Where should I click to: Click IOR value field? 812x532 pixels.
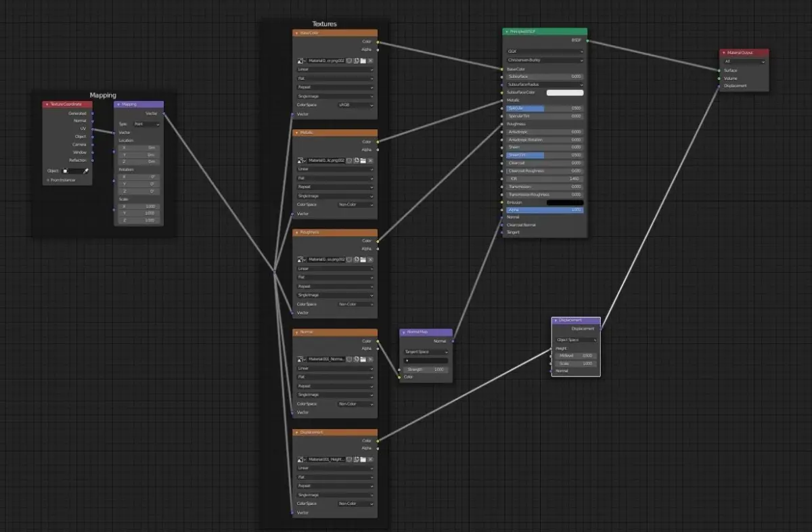click(x=545, y=179)
